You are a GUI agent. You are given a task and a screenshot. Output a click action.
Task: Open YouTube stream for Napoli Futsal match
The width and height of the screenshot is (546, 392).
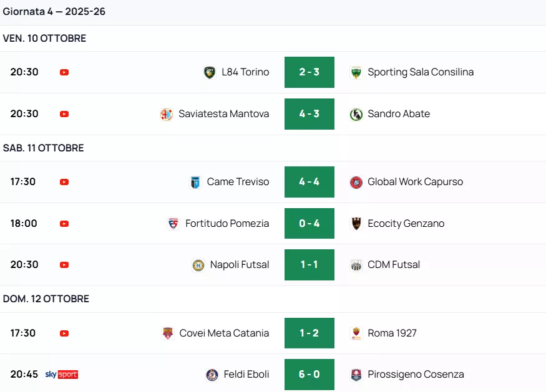click(64, 265)
